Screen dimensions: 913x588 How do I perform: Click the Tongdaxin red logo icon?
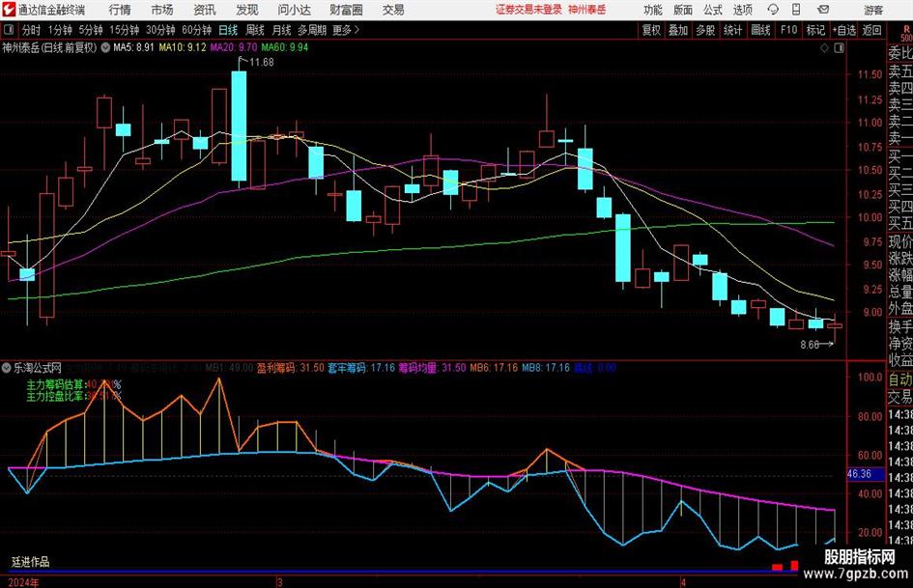pyautogui.click(x=9, y=10)
